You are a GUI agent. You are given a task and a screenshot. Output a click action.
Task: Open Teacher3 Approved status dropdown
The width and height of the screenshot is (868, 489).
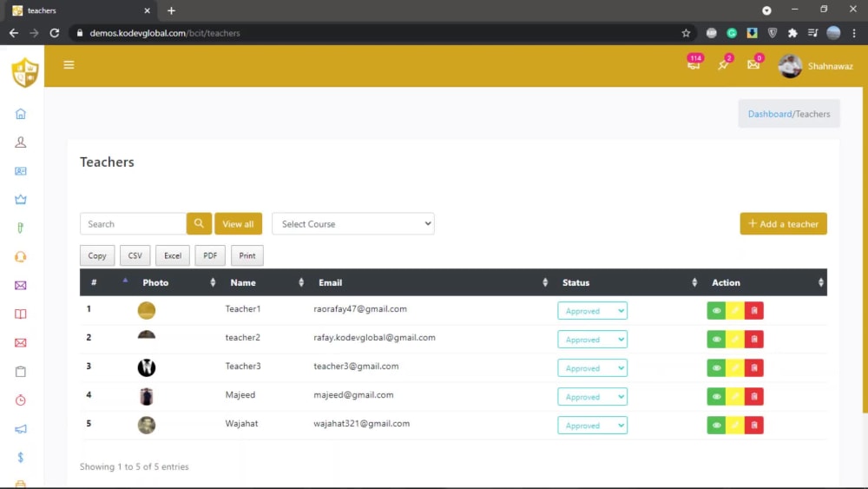tap(592, 368)
